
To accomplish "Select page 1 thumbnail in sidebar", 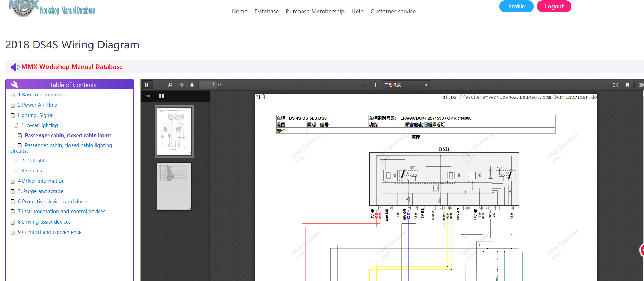I will [174, 132].
